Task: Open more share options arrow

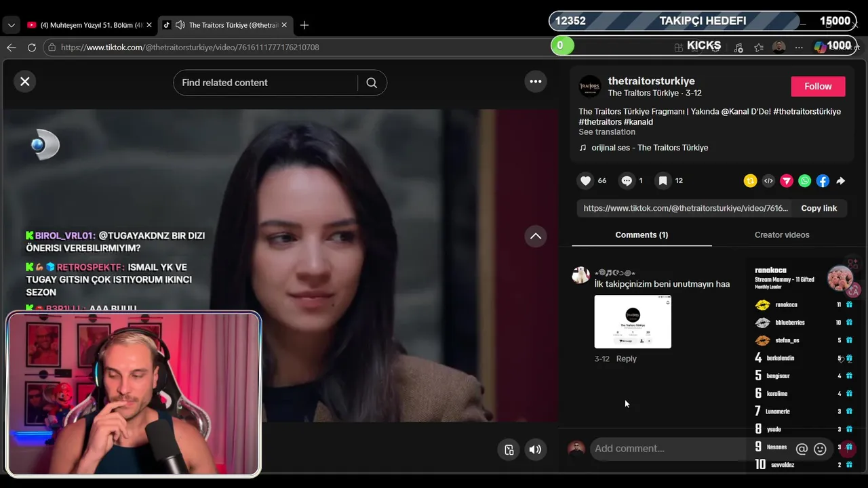Action: click(841, 181)
